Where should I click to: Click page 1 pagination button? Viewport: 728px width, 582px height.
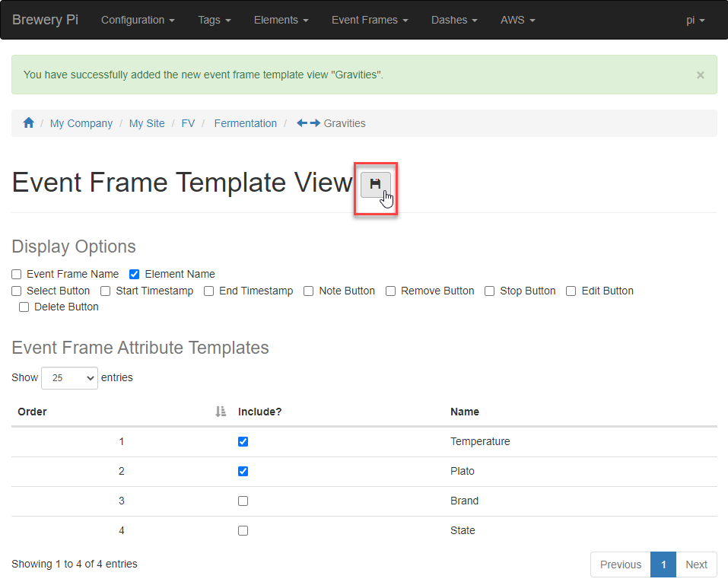click(x=663, y=565)
